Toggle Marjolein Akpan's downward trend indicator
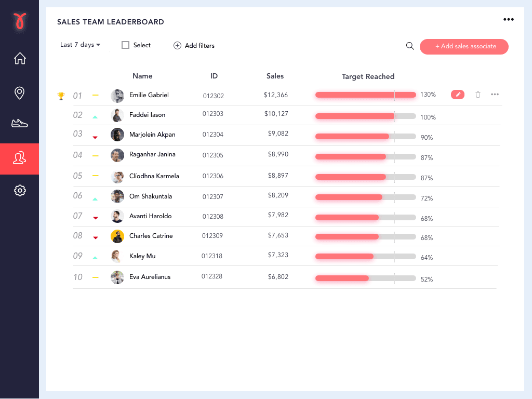Screen dimensions: 532x399 tap(95, 138)
